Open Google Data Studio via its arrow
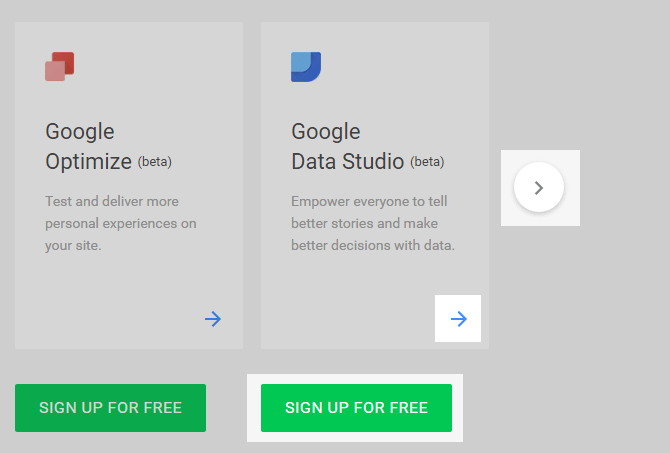The height and width of the screenshot is (453, 670). tap(459, 319)
